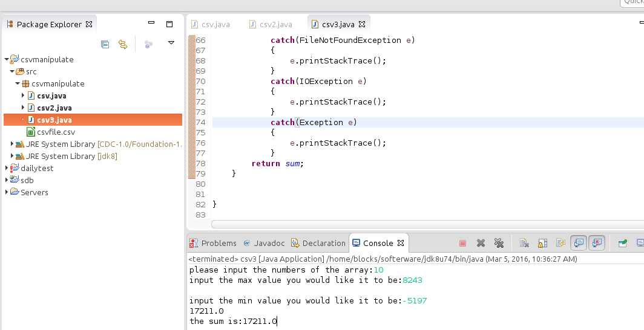Viewport: 644px width, 330px height.
Task: Toggle Word Wrap in the Console toolbar
Action: [x=560, y=243]
